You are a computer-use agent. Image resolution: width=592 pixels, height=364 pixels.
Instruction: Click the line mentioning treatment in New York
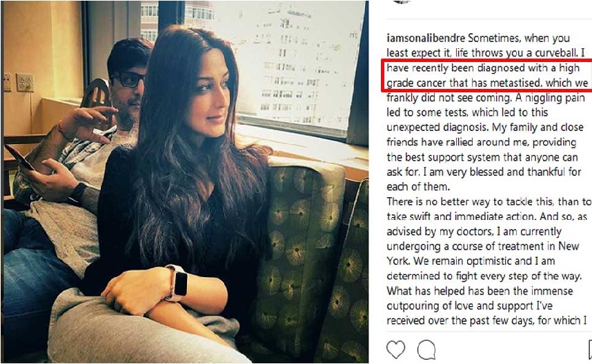(483, 246)
